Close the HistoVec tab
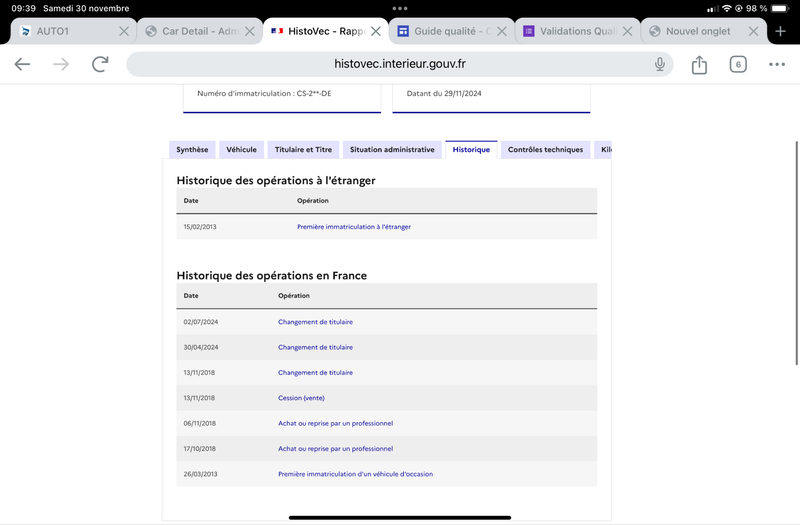 pyautogui.click(x=376, y=31)
